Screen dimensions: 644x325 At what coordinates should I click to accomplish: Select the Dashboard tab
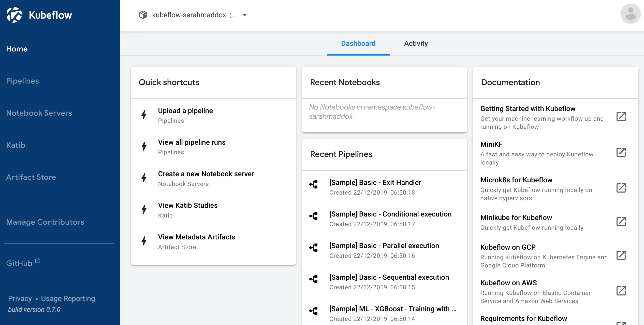pos(358,43)
